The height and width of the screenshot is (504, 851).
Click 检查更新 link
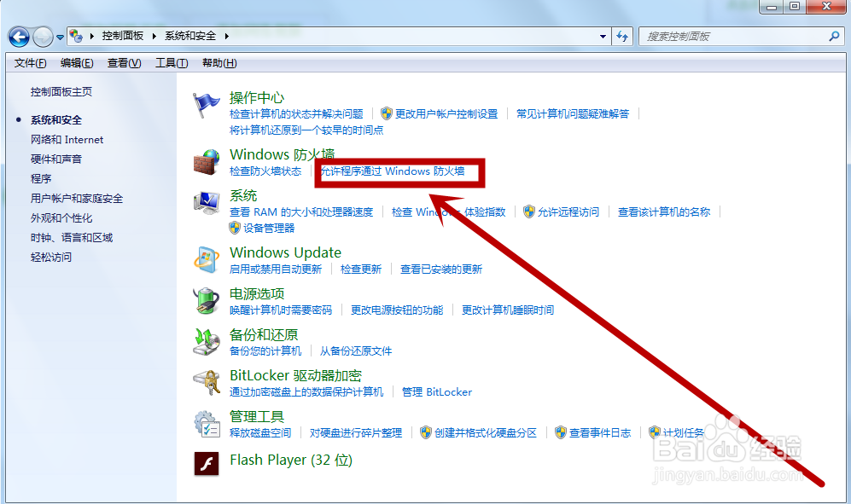click(361, 269)
